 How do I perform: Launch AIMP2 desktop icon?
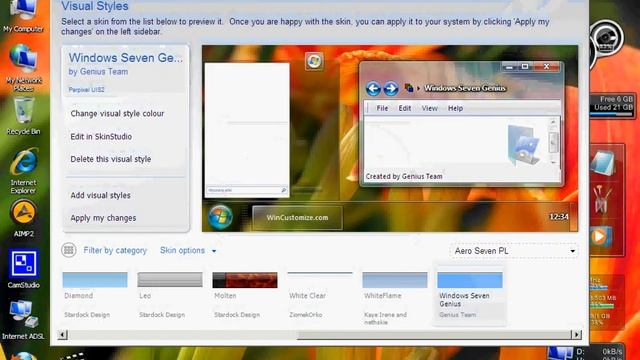23,219
